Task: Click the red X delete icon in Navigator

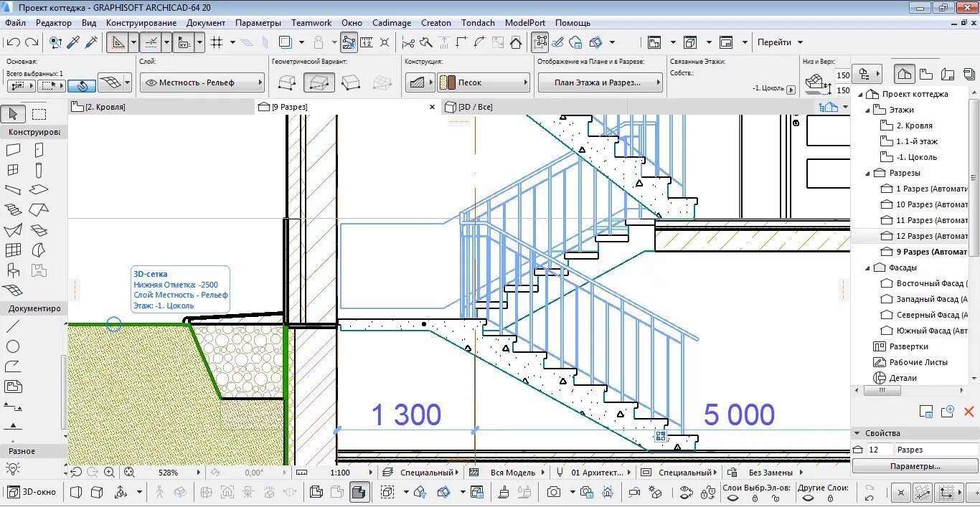Action: click(969, 412)
